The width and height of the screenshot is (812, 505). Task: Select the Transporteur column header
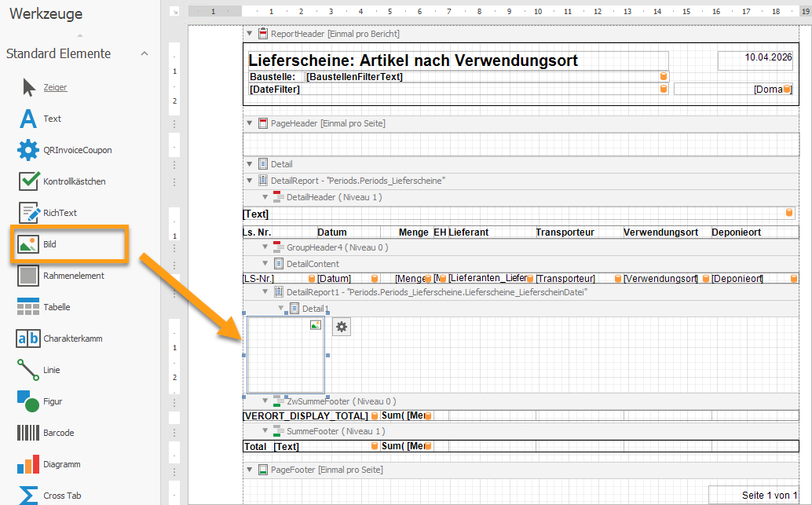point(579,232)
